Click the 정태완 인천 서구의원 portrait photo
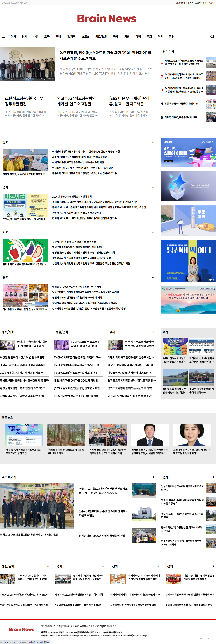Image resolution: width=216 pixels, height=644 pixels. (x=150, y=435)
